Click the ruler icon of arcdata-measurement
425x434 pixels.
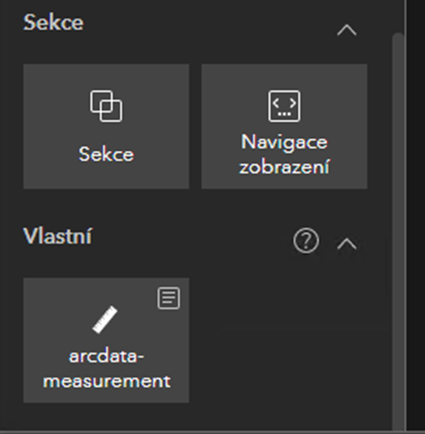[x=105, y=320]
